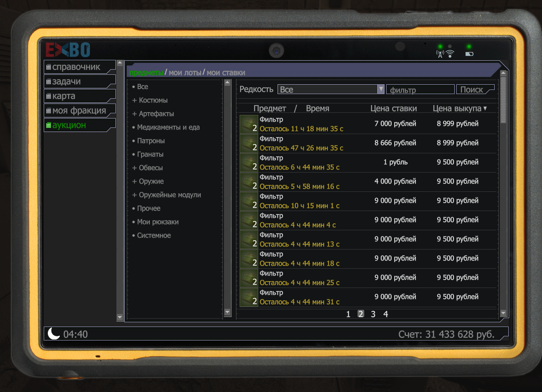Click the filter item icon priced 7 000 рублей

pyautogui.click(x=248, y=124)
